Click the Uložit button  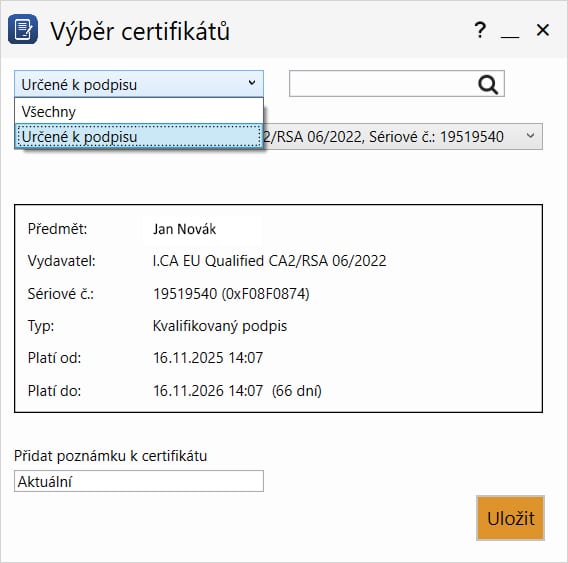510,518
